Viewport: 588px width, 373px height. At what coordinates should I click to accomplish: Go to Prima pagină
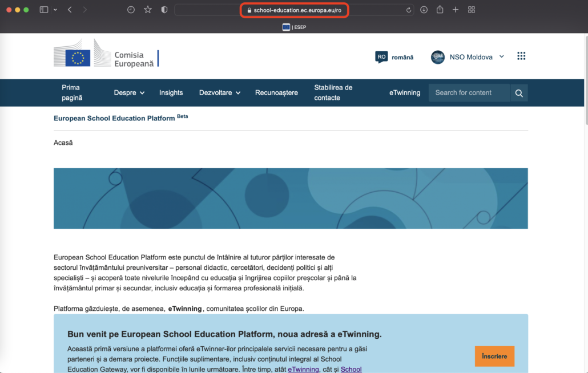coord(72,92)
